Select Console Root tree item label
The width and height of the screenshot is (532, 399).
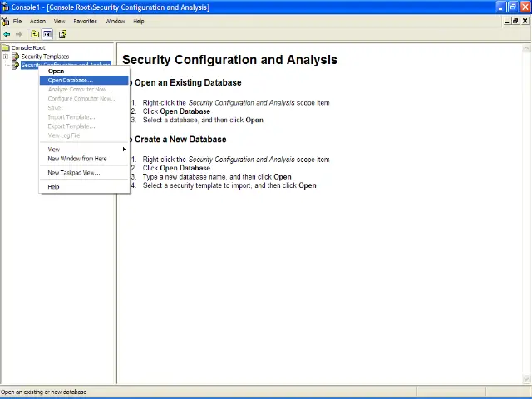[28, 47]
